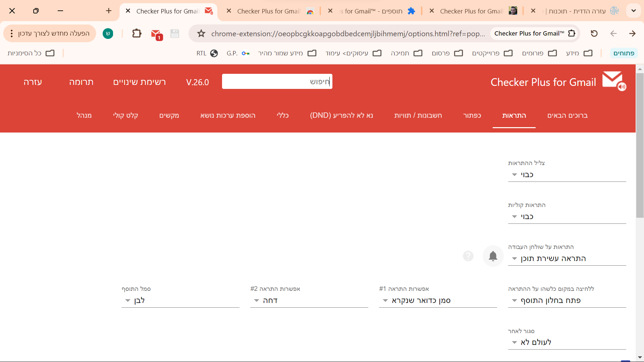
Task: Switch to the עזרה הדדית - תוכנות tab
Action: pyautogui.click(x=575, y=11)
